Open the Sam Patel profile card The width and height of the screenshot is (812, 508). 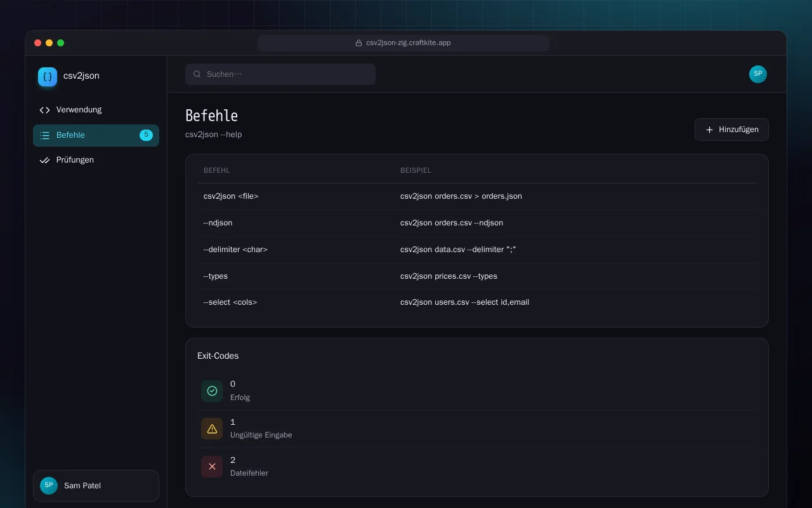click(x=96, y=486)
